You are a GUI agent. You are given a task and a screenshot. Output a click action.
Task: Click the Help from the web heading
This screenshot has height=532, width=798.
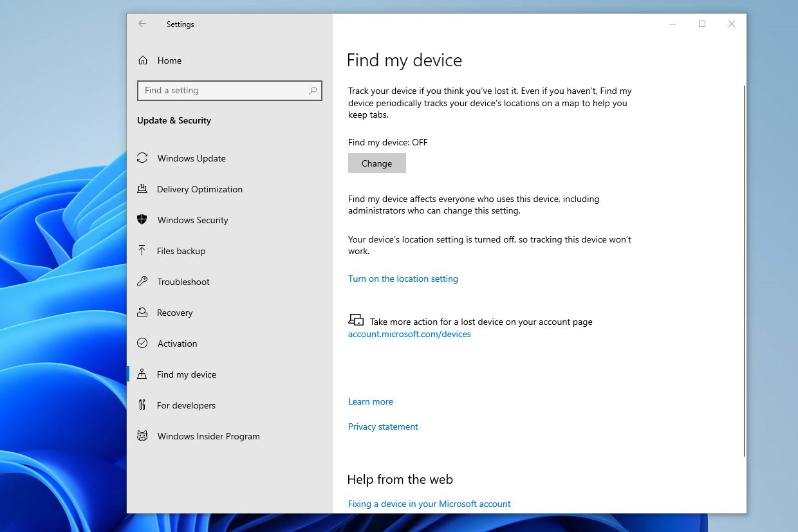point(400,479)
